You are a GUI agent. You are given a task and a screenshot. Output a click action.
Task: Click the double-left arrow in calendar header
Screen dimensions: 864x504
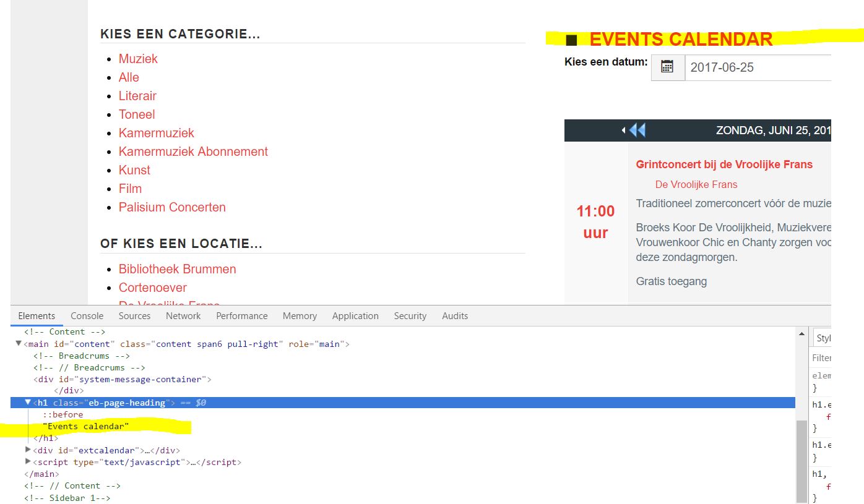point(638,130)
